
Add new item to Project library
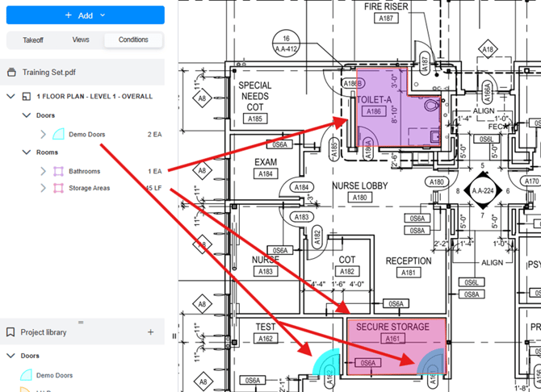[x=150, y=332]
